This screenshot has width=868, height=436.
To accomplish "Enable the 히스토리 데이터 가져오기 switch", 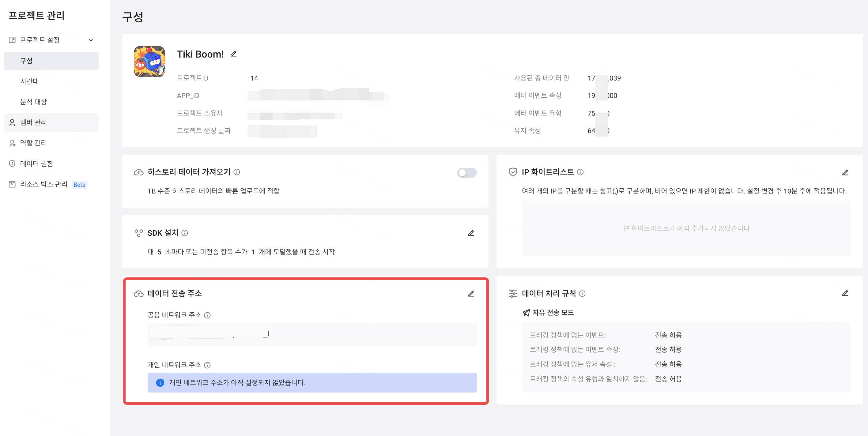I will [467, 172].
